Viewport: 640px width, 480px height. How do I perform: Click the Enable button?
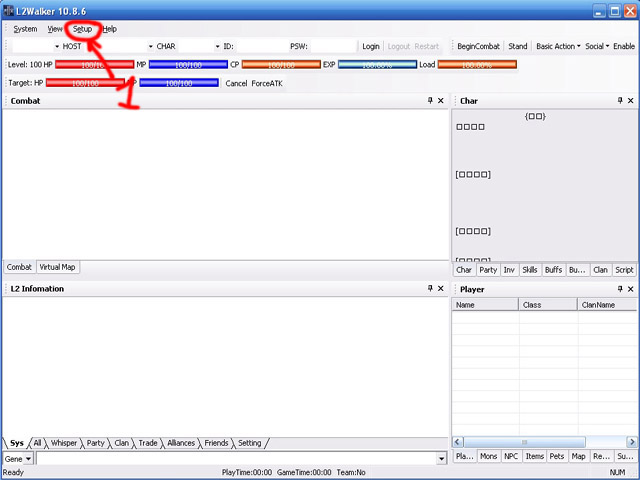coord(624,47)
